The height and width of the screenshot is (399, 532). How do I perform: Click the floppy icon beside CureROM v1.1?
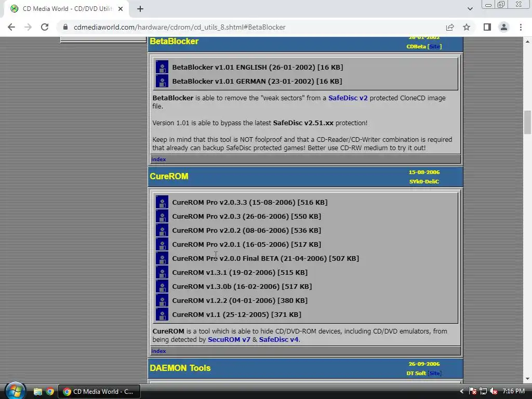(x=162, y=314)
